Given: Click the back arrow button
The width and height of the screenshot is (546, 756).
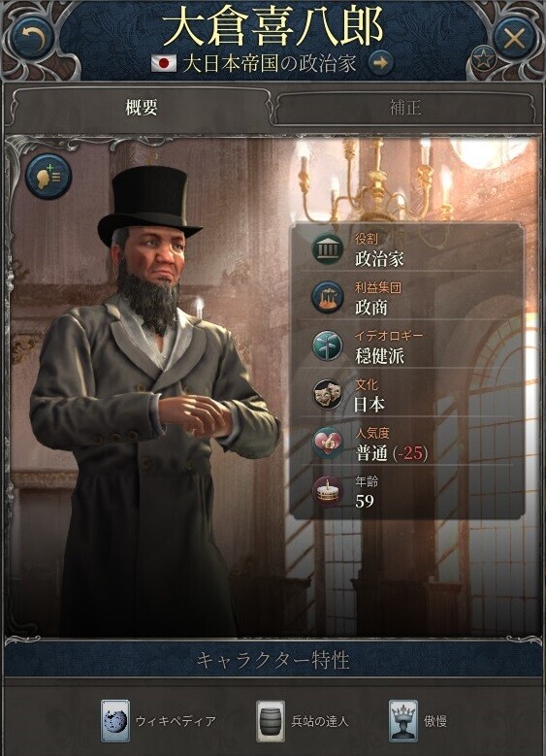Looking at the screenshot, I should [32, 38].
